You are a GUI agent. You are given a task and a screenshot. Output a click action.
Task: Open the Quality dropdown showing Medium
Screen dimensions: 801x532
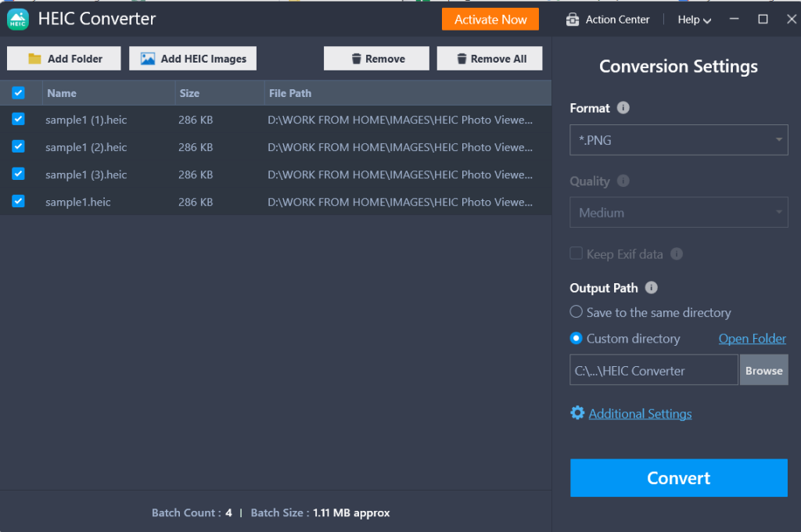(x=679, y=213)
